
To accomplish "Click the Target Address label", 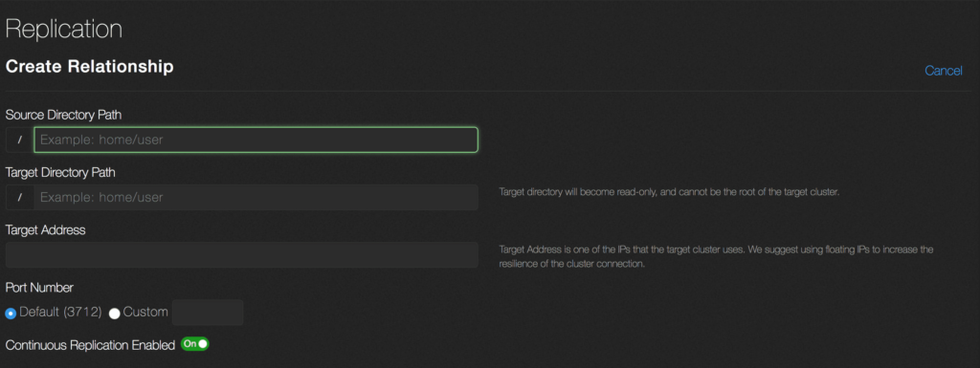I will (46, 230).
